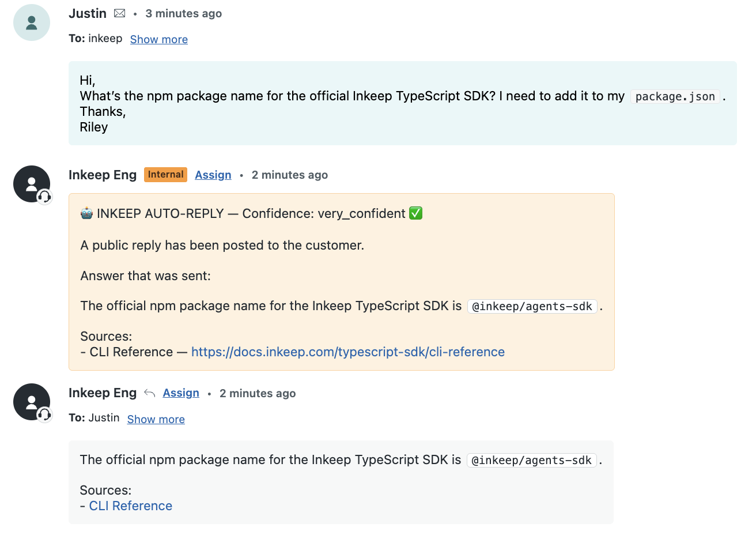Click the orange Internal badge
The image size is (756, 535).
pyautogui.click(x=165, y=175)
